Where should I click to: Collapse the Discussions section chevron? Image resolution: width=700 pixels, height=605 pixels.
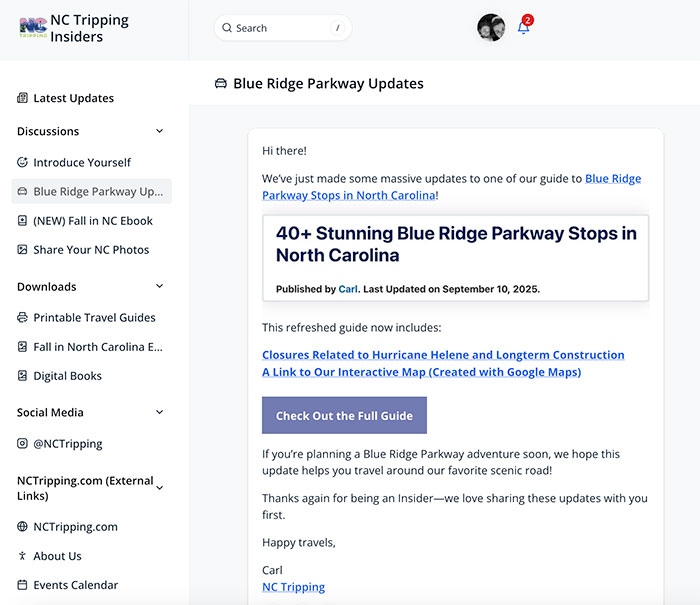point(159,131)
